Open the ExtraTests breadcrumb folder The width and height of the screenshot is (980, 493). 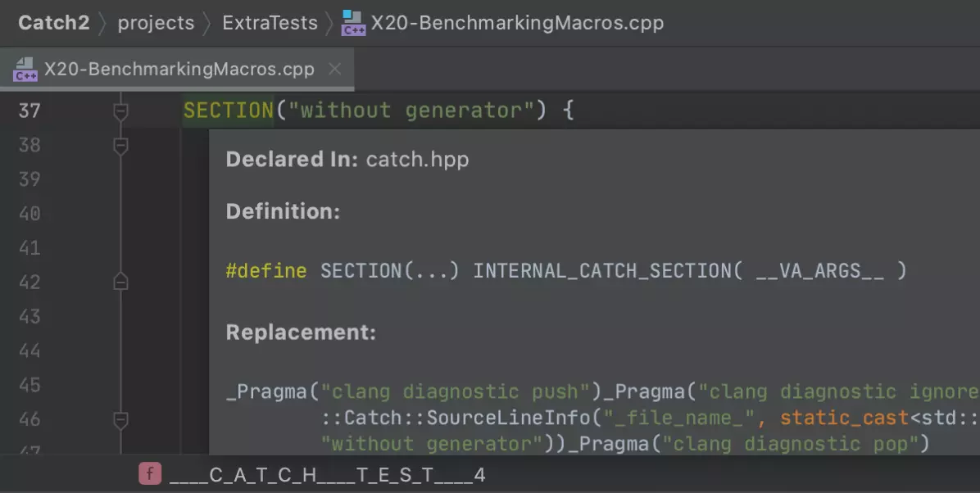click(x=270, y=22)
